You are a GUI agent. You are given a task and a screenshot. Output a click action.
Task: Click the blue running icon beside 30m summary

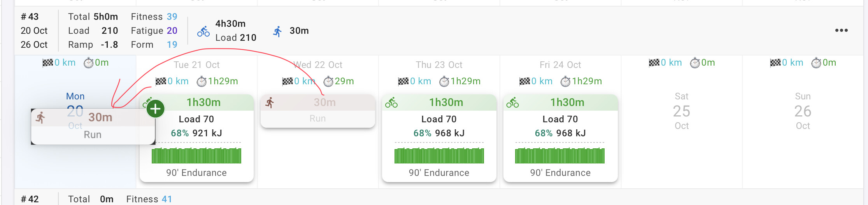pyautogui.click(x=277, y=31)
